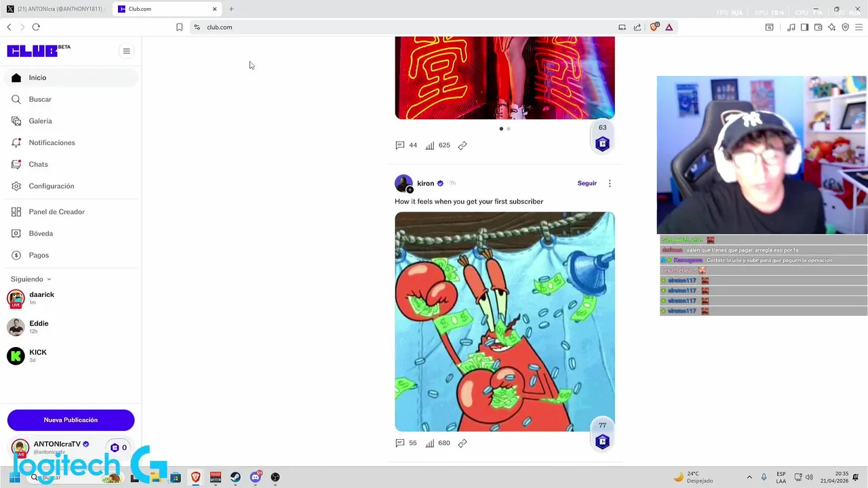This screenshot has height=488, width=868.
Task: Share this page from address bar
Action: pyautogui.click(x=637, y=27)
